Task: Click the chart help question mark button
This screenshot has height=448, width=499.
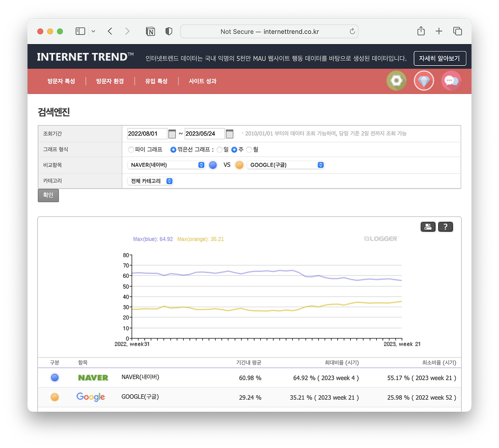Action: pyautogui.click(x=446, y=227)
